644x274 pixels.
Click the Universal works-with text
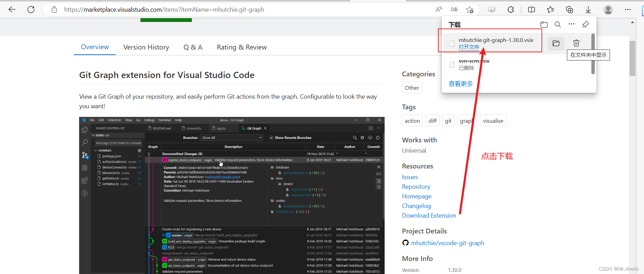pos(414,151)
